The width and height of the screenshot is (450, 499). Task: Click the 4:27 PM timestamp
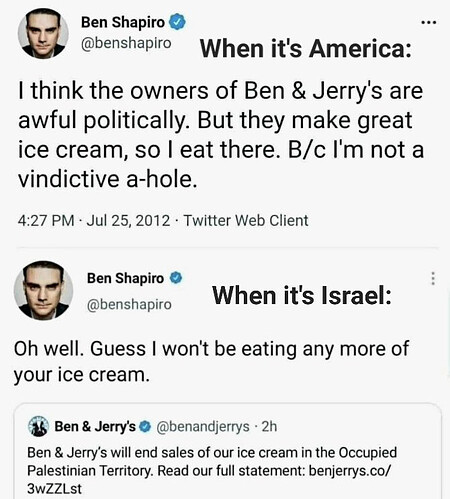click(46, 221)
